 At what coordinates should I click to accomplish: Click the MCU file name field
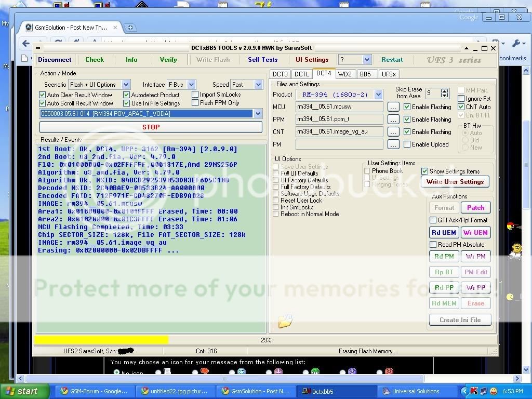(x=339, y=107)
